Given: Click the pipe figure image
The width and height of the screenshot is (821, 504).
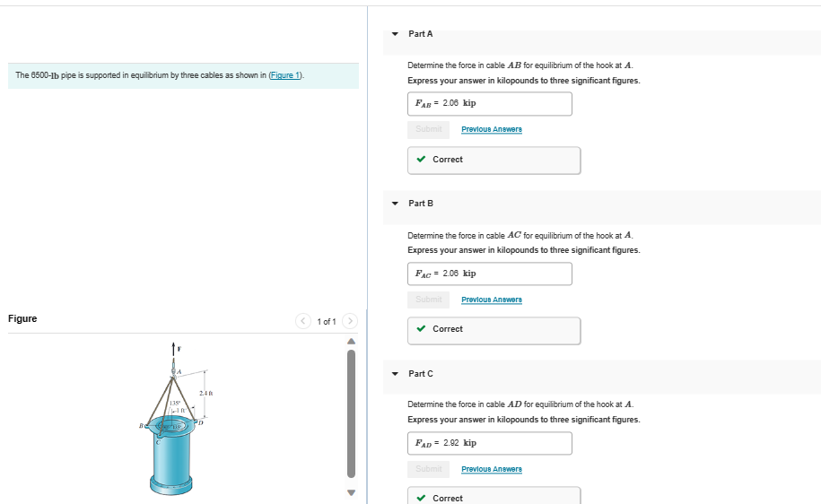Looking at the screenshot, I should point(172,419).
